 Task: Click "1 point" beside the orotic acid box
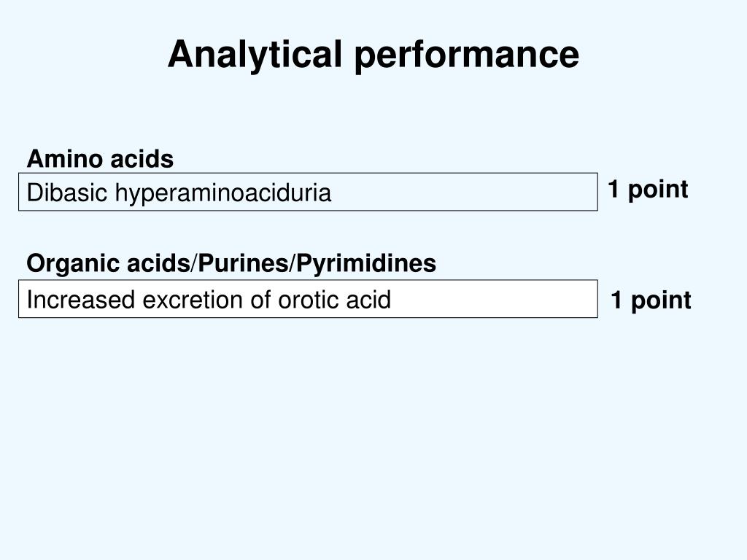651,300
